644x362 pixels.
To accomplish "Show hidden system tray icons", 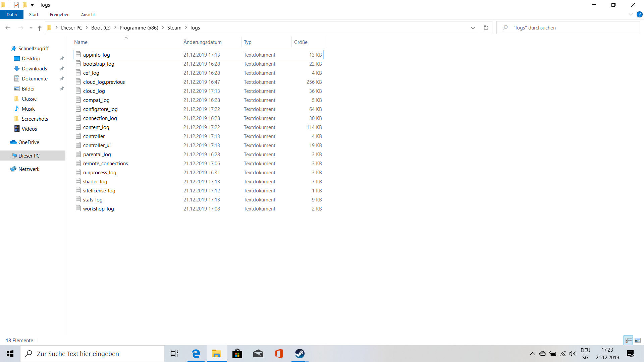I will click(532, 354).
